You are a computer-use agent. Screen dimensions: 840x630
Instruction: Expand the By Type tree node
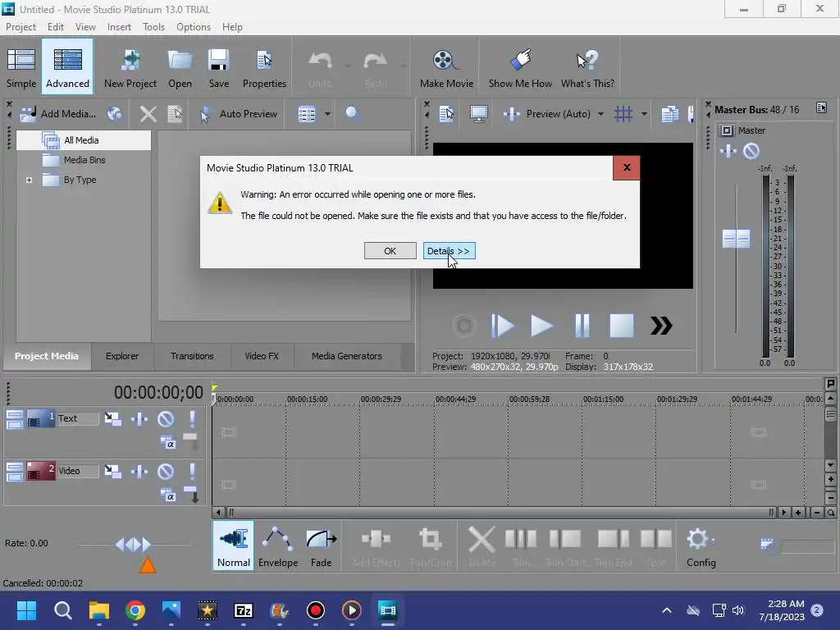click(x=29, y=180)
